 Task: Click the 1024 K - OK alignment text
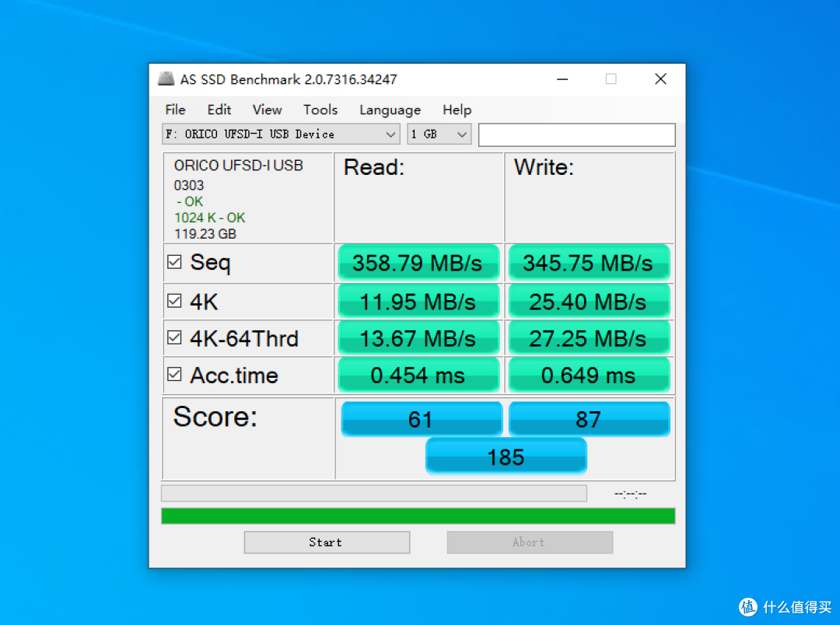coord(209,218)
